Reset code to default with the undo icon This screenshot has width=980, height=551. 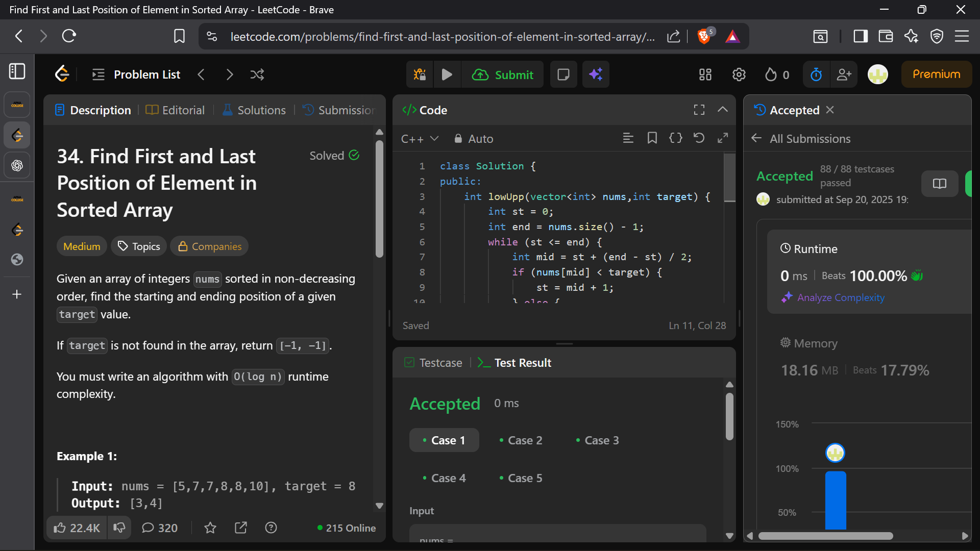(x=699, y=138)
